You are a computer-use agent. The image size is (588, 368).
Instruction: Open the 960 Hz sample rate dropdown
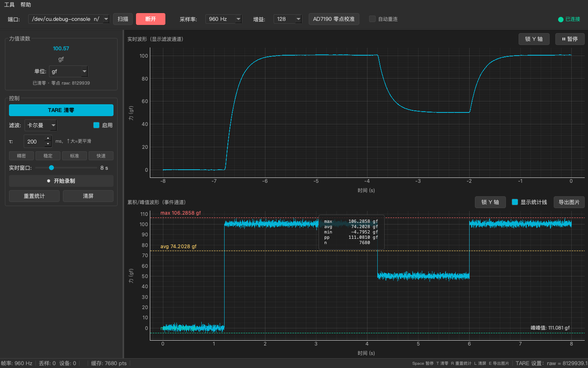coord(223,19)
